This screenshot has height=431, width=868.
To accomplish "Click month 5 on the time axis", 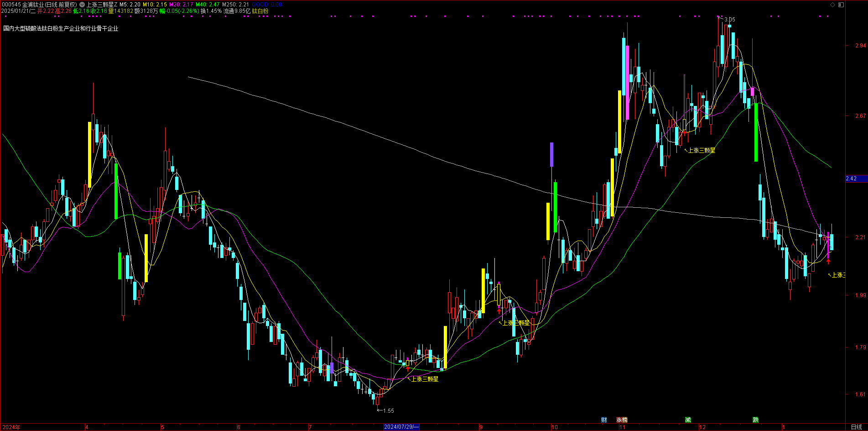I will [162, 427].
